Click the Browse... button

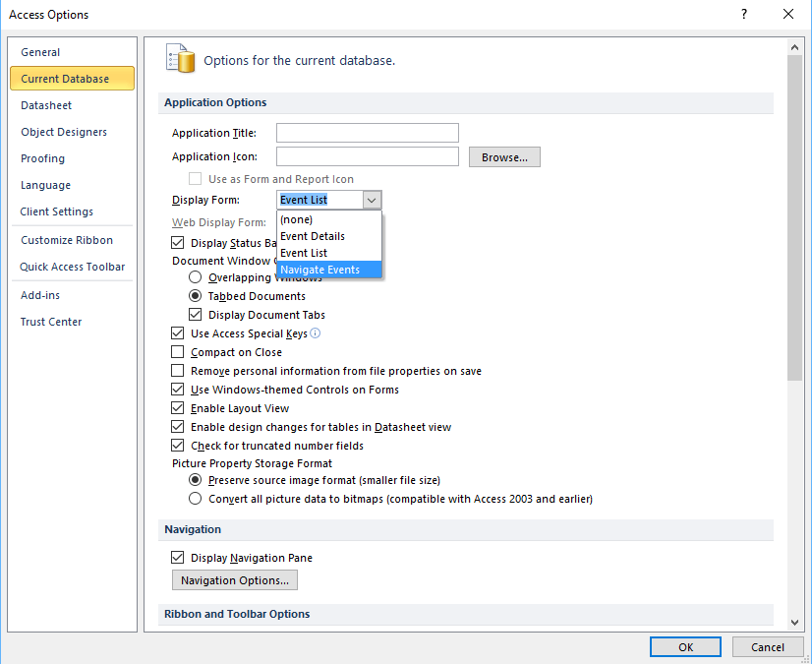click(x=504, y=157)
